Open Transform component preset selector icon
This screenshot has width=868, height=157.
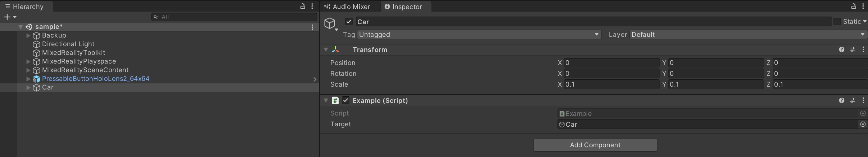(853, 50)
